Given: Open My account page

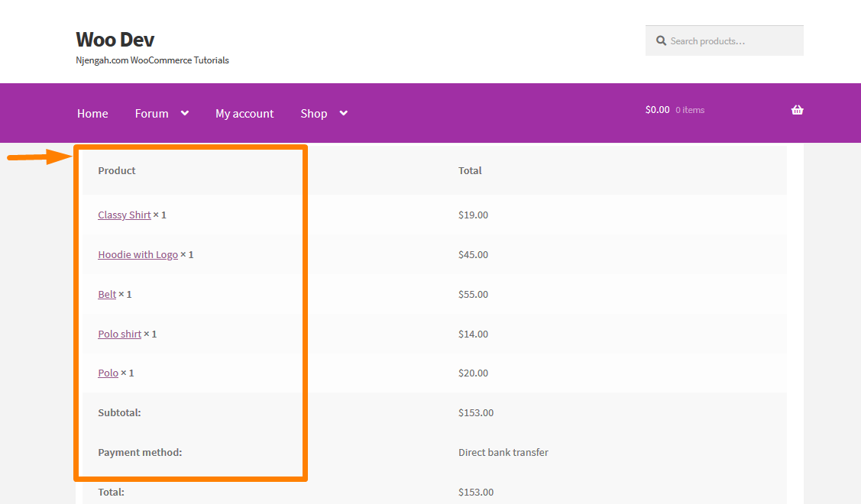Looking at the screenshot, I should pyautogui.click(x=244, y=114).
